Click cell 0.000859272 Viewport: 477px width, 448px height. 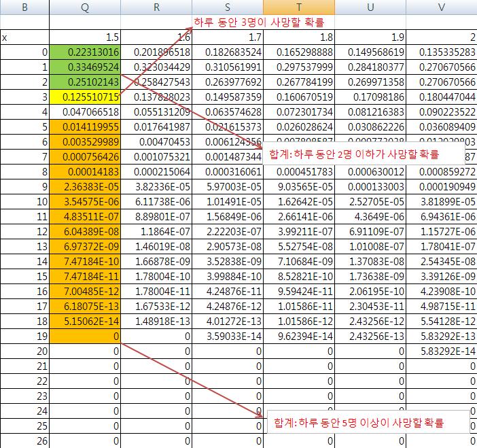pos(442,172)
